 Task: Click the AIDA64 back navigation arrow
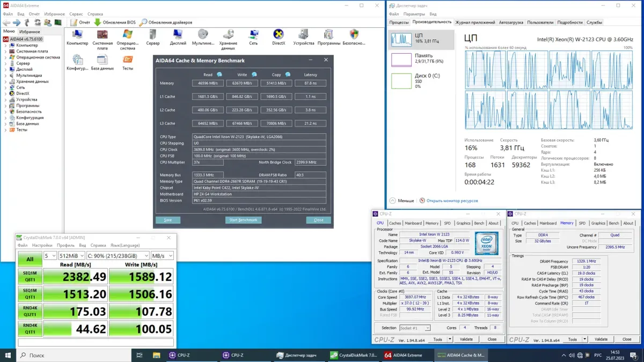click(x=6, y=23)
